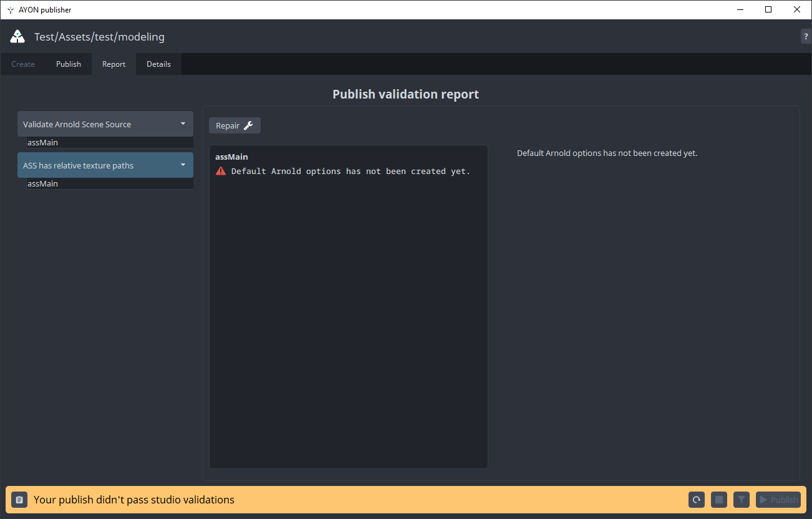812x519 pixels.
Task: Click the AYON publisher title bar icon
Action: [11, 10]
